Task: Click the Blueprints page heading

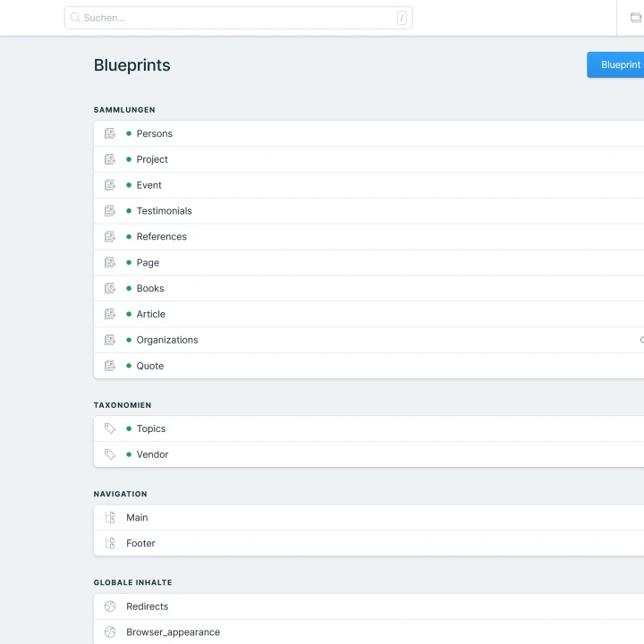Action: [131, 65]
